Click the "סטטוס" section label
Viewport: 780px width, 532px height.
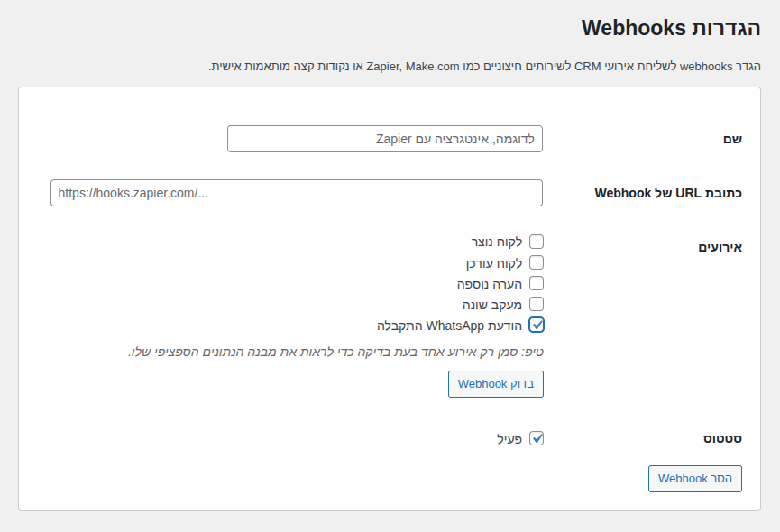click(x=721, y=439)
